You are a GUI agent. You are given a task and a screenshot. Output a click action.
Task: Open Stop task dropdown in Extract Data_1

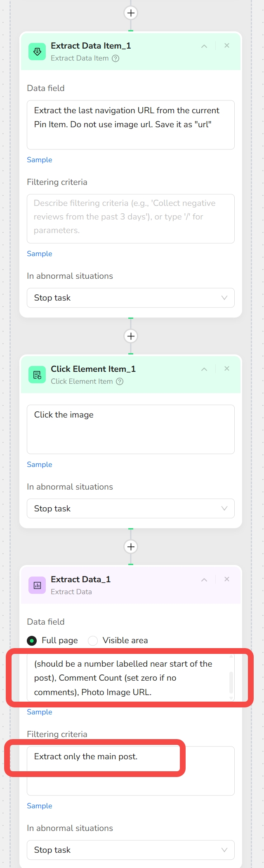[x=130, y=850]
